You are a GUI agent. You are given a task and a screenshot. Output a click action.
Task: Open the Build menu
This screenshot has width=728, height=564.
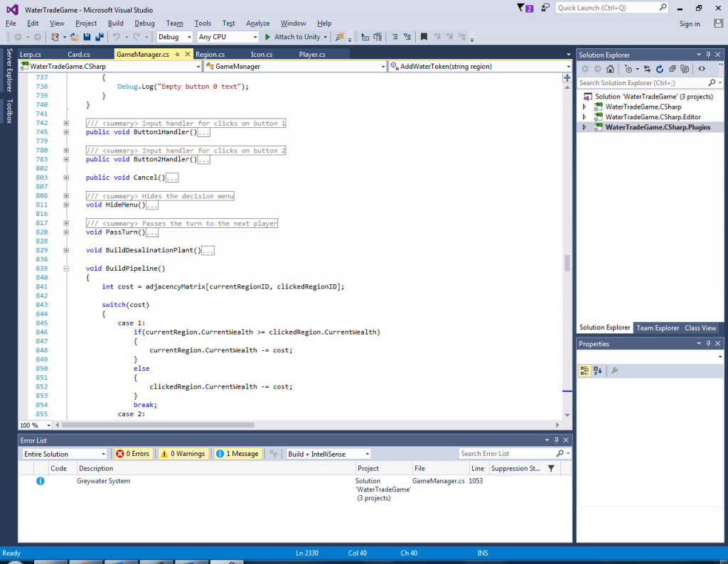[116, 23]
